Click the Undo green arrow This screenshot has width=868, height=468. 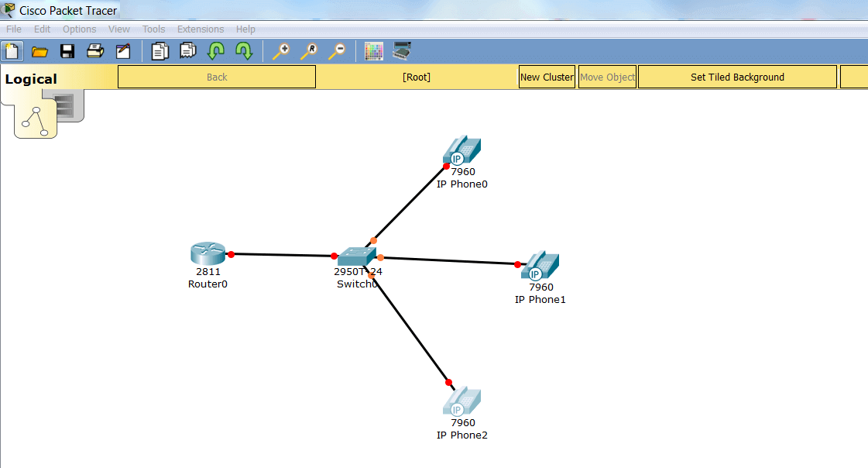pos(216,52)
